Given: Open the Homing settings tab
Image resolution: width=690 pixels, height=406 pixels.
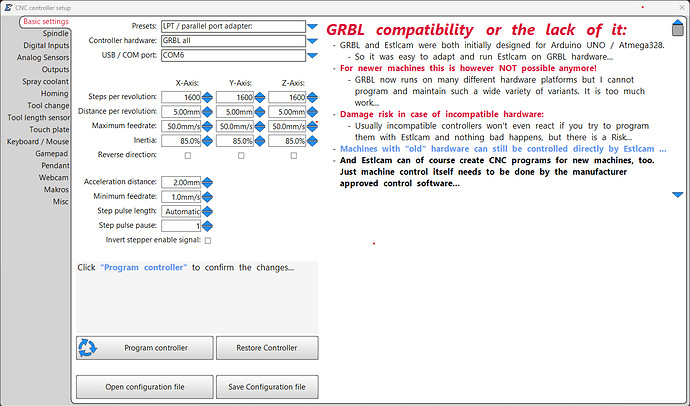Looking at the screenshot, I should pyautogui.click(x=54, y=93).
